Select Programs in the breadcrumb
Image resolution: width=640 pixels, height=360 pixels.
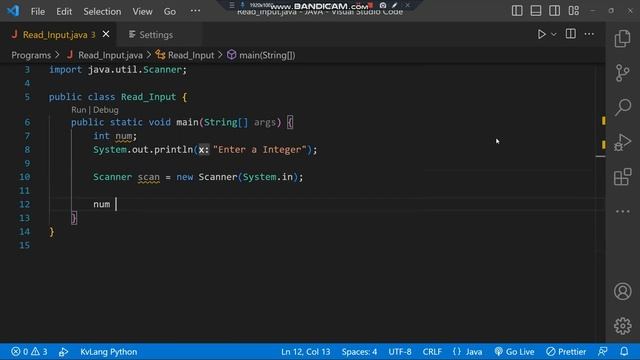31,55
